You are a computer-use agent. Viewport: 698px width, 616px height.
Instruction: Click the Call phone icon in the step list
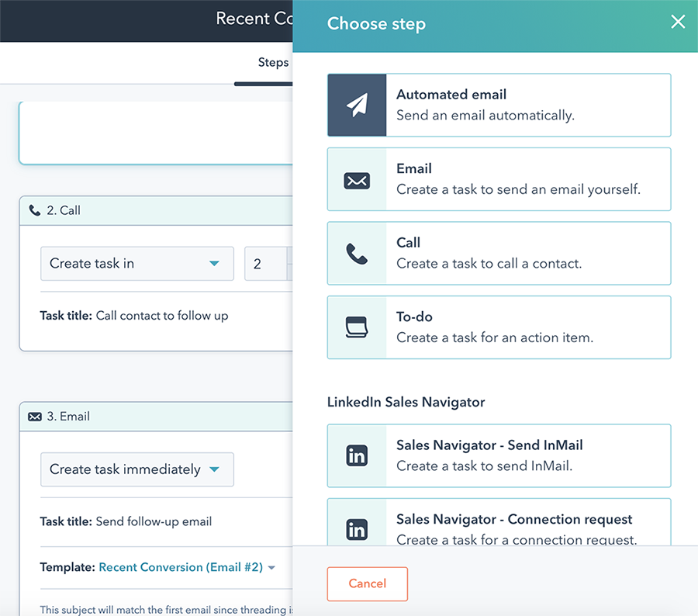point(357,254)
